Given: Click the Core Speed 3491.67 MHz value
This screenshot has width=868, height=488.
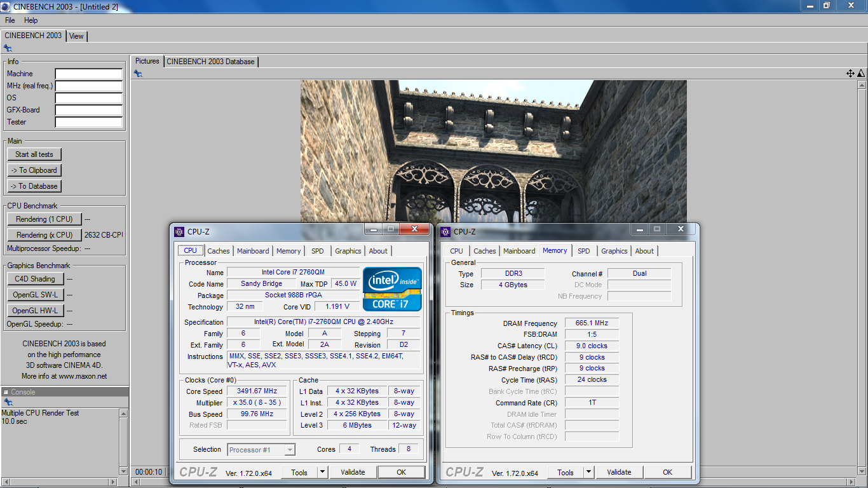Looking at the screenshot, I should [257, 391].
